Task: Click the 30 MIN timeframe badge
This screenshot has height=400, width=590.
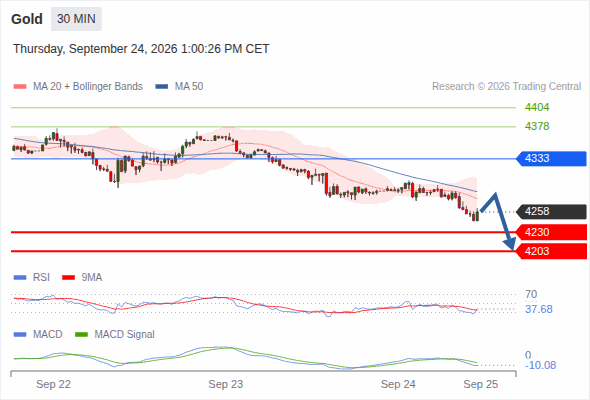Action: [76, 19]
